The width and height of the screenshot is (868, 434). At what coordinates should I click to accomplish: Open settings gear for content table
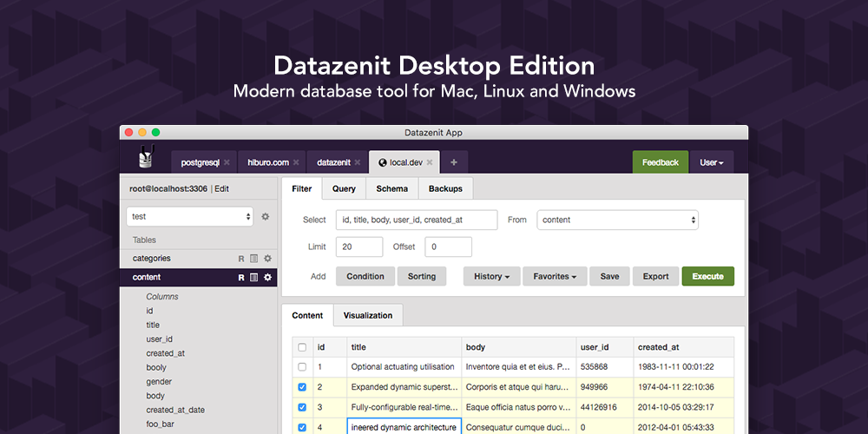pyautogui.click(x=267, y=278)
